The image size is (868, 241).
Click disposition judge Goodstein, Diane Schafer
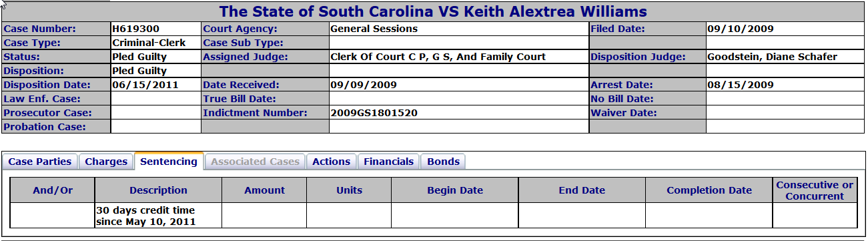(x=772, y=57)
